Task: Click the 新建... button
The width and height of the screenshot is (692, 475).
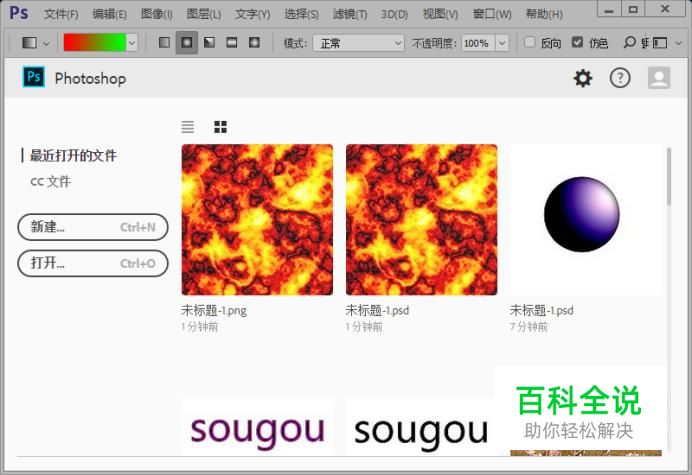Action: 93,227
